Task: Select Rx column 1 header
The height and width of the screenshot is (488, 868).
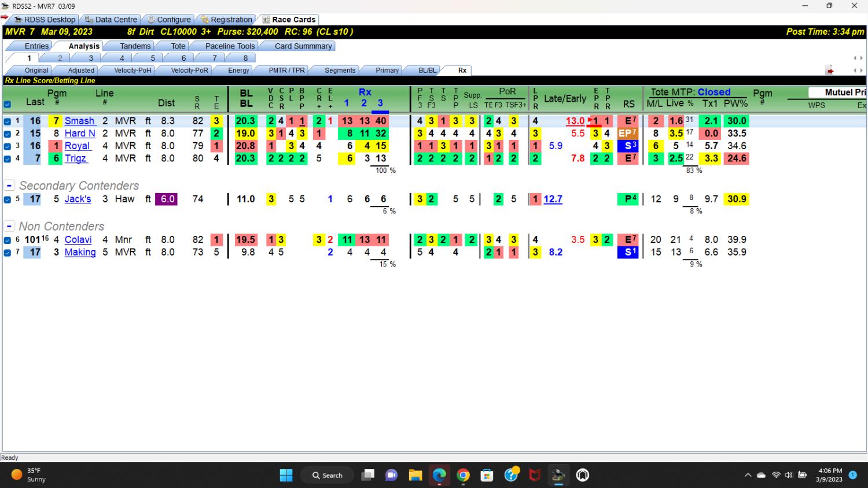Action: click(x=346, y=103)
